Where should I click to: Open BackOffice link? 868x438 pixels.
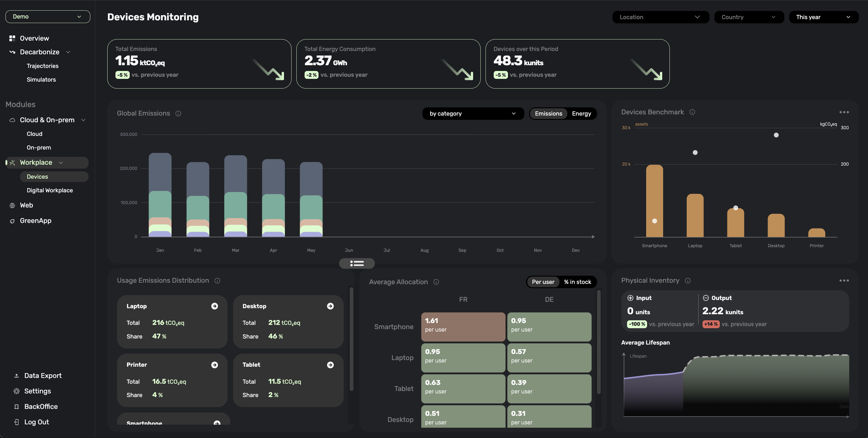pos(41,407)
